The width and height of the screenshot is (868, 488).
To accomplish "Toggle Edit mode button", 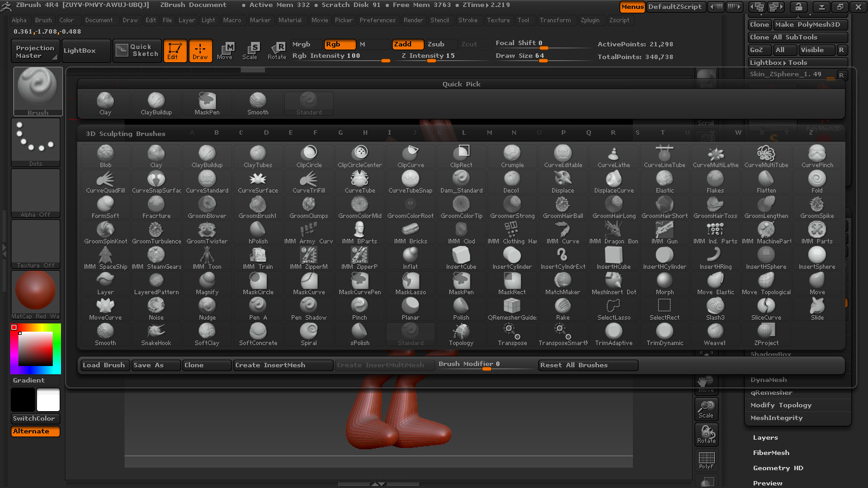I will (175, 51).
